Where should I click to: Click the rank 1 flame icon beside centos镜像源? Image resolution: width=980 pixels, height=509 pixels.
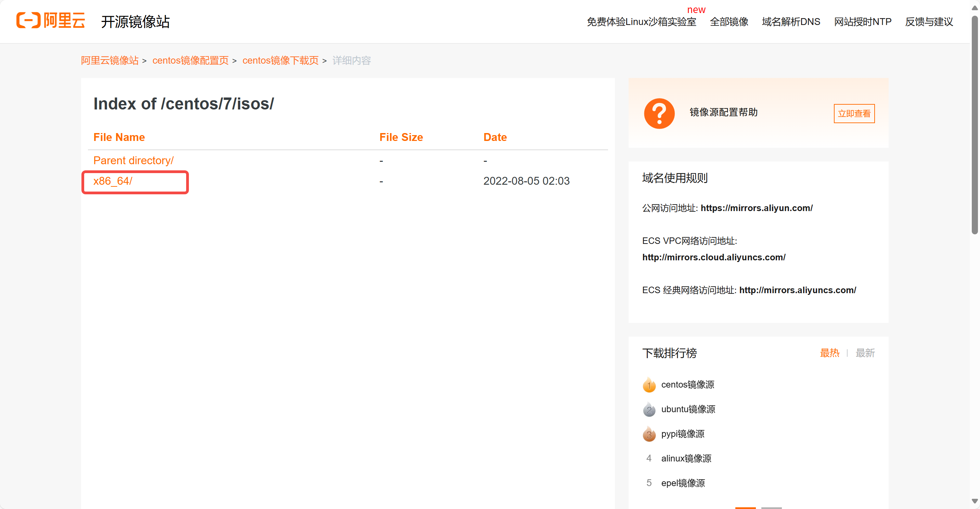649,384
